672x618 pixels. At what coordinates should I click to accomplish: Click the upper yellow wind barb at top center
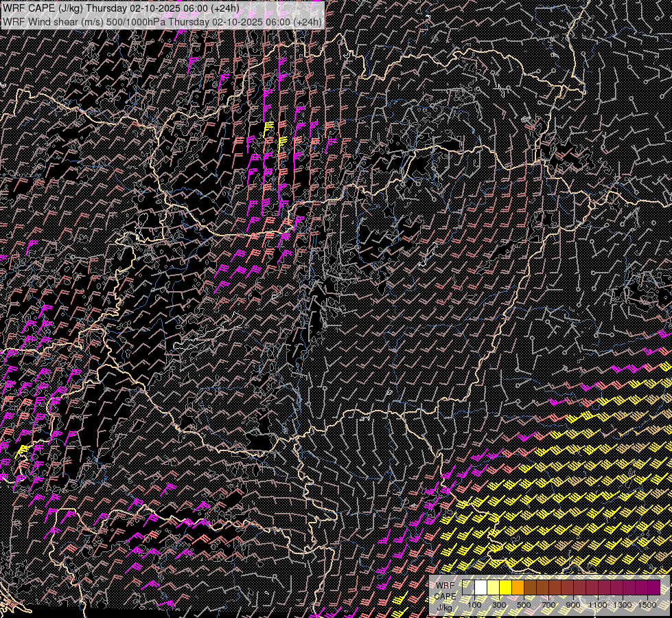(269, 128)
